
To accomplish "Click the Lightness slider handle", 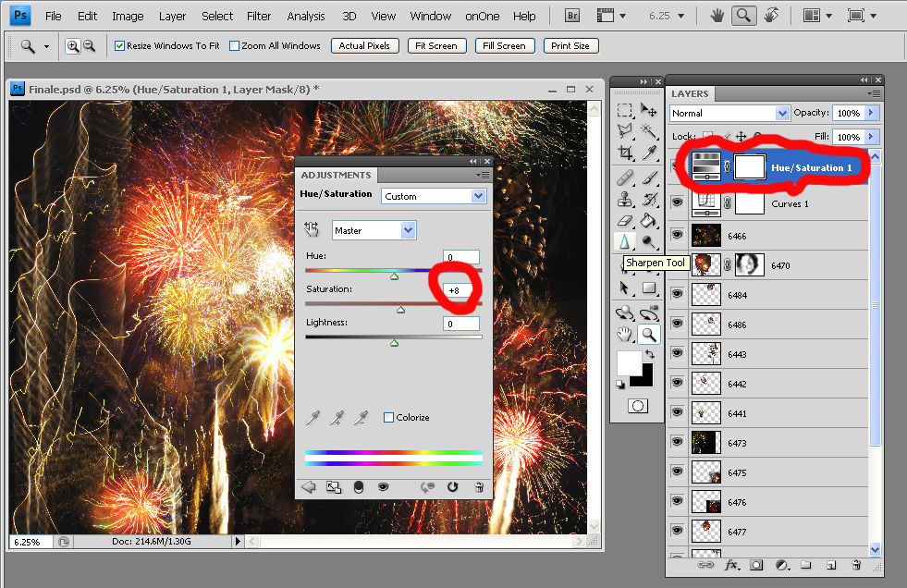I will click(394, 343).
